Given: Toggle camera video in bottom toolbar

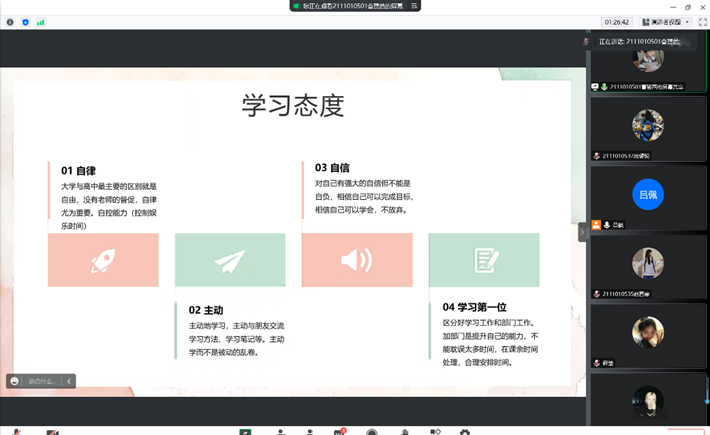Looking at the screenshot, I should pyautogui.click(x=52, y=432).
